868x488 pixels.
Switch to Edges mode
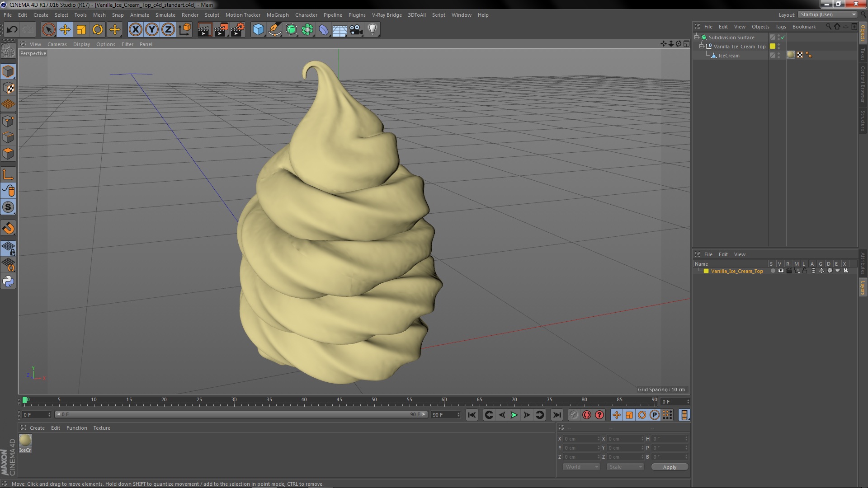(8, 137)
